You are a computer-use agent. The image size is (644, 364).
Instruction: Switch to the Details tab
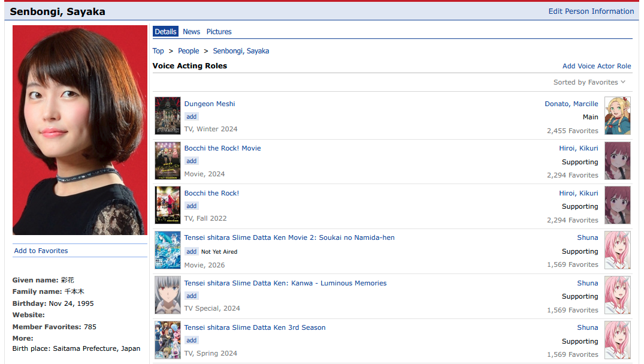coord(165,32)
